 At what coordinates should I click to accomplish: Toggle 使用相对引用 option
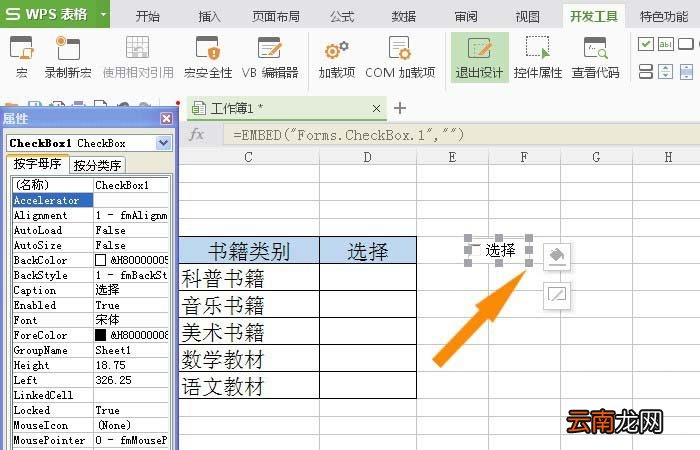tap(138, 58)
